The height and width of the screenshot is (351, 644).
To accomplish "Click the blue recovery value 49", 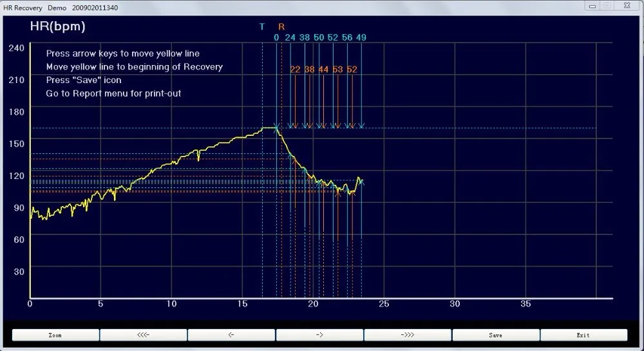I will [x=361, y=37].
